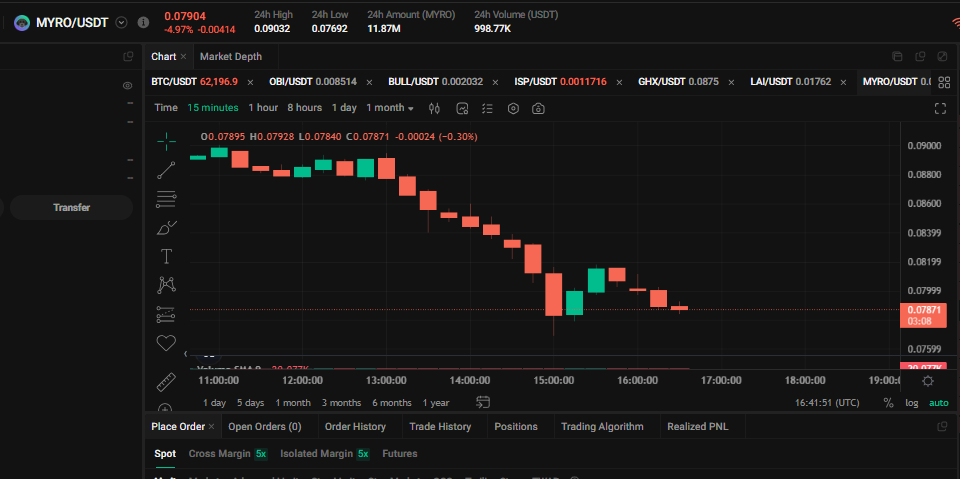
Task: Open the chart indicators icon
Action: [462, 108]
